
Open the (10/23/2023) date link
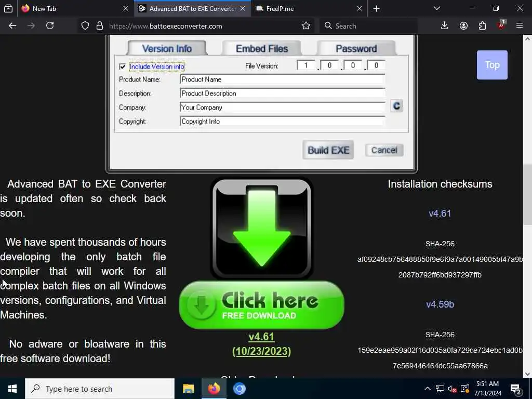point(261,351)
